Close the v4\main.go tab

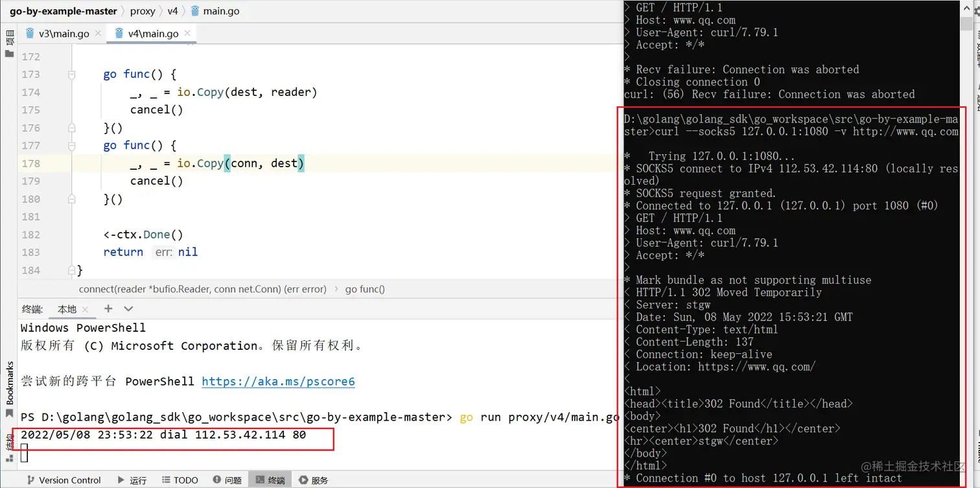[187, 34]
